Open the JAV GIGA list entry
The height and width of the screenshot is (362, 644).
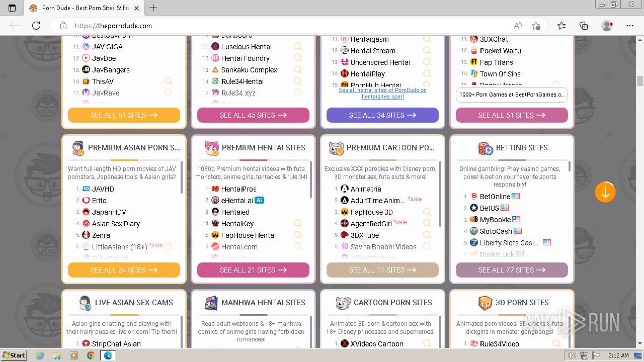tap(107, 46)
